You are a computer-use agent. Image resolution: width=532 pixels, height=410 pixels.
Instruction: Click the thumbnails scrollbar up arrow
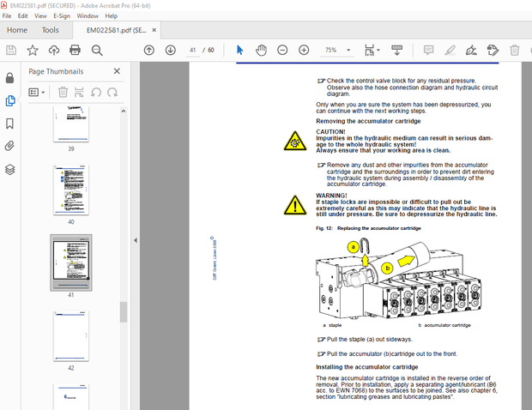[x=124, y=111]
